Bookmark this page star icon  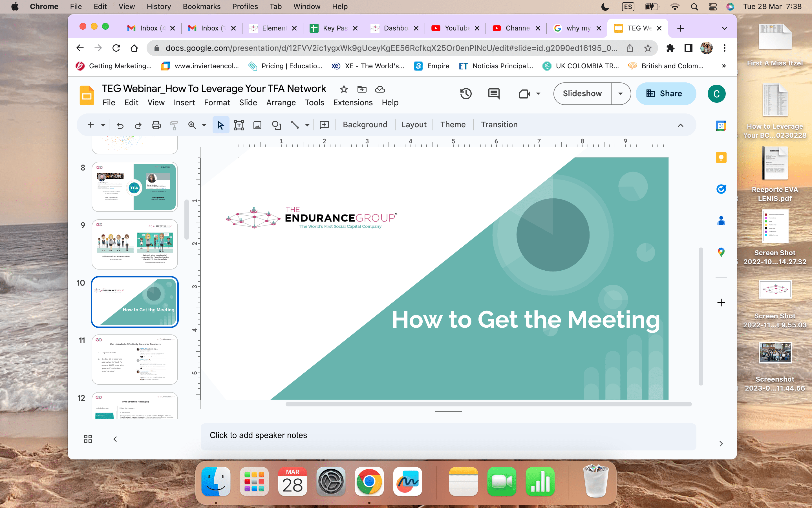(648, 48)
